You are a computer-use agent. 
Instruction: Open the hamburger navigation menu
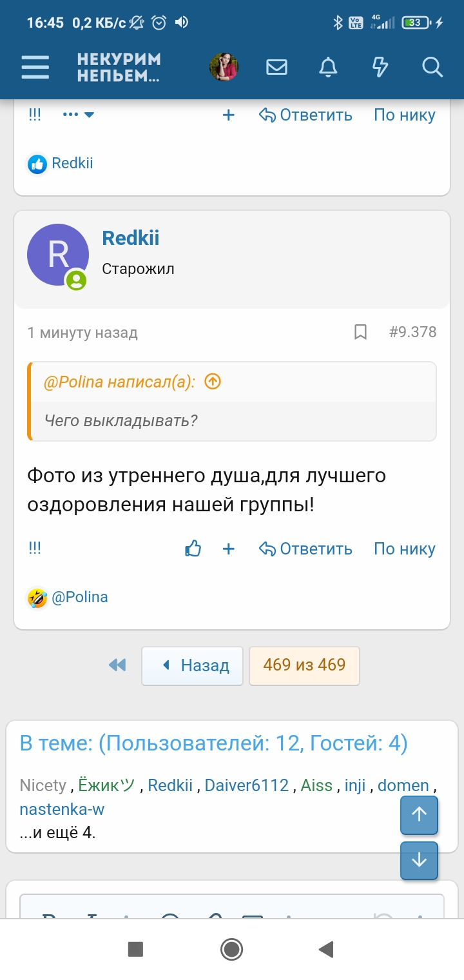[35, 67]
